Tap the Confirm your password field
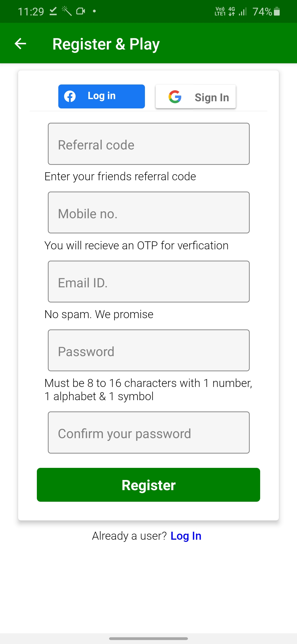 (149, 432)
